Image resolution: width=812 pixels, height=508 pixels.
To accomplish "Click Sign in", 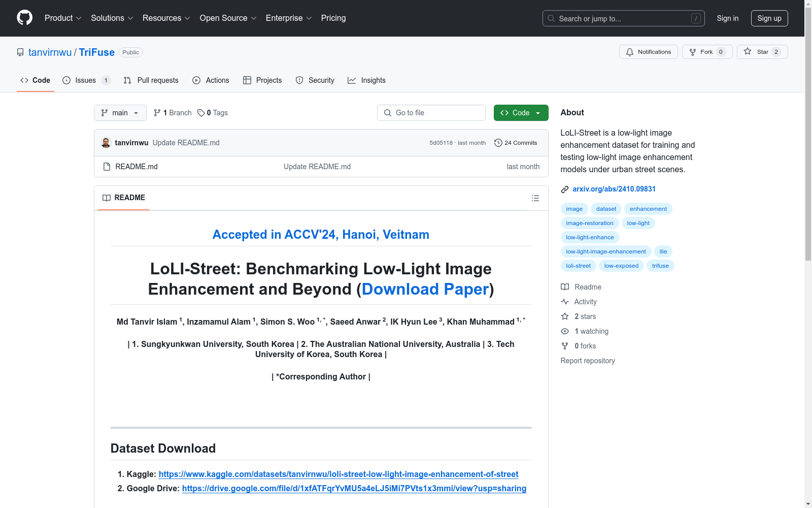I will click(x=727, y=18).
